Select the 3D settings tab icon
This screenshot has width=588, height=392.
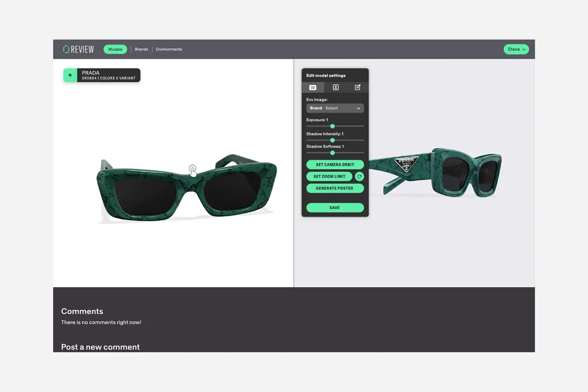point(313,87)
